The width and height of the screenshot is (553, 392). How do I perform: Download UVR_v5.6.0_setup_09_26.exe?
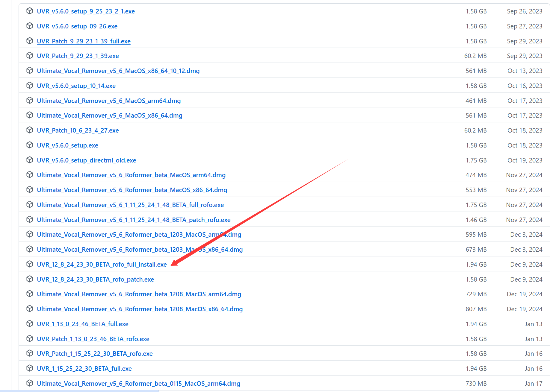tap(77, 26)
